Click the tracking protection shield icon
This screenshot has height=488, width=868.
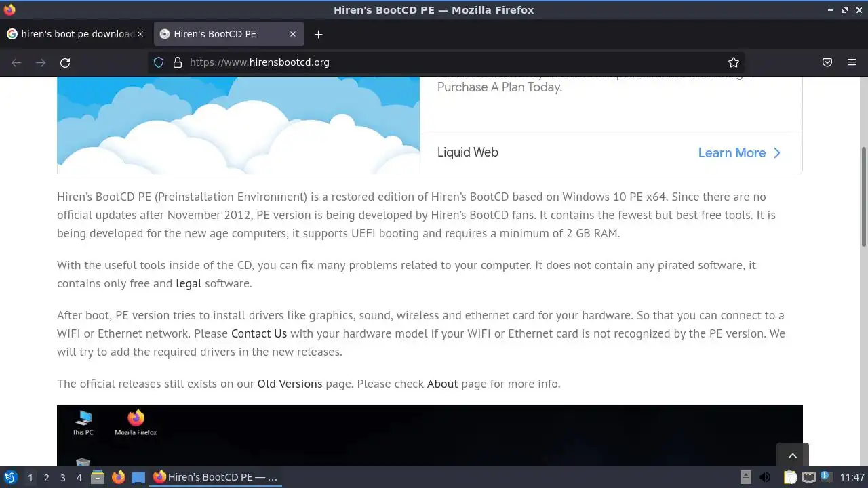tap(159, 62)
